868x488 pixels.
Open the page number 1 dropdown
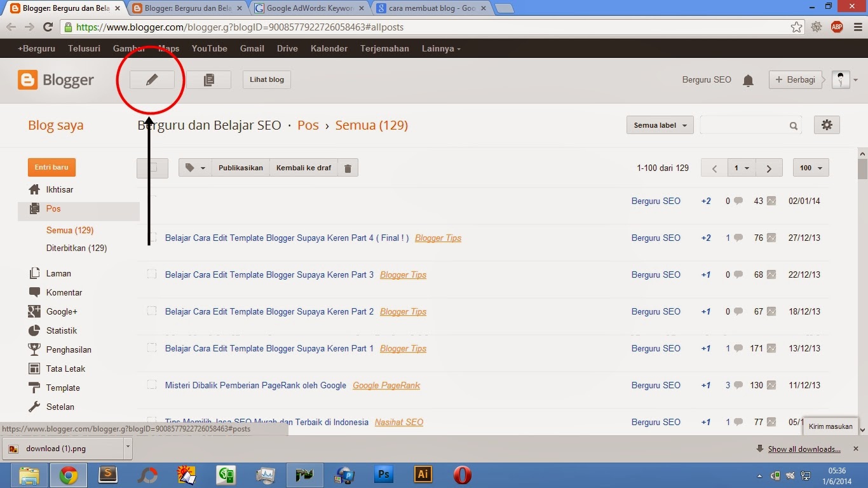(x=742, y=168)
